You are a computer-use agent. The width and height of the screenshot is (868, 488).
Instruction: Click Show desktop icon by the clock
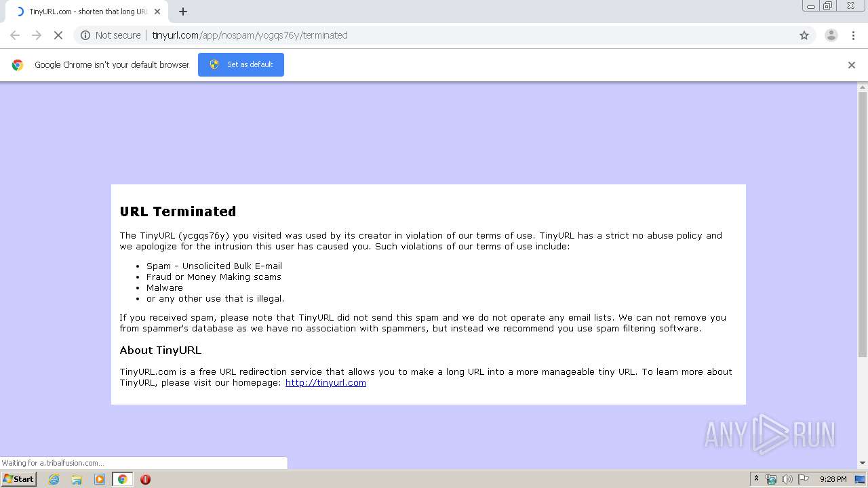click(x=860, y=479)
